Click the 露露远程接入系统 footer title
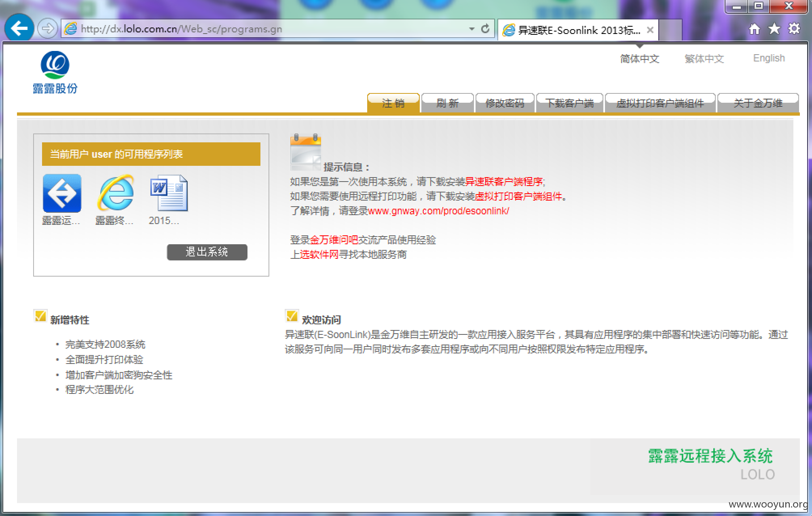This screenshot has height=516, width=812. [710, 456]
